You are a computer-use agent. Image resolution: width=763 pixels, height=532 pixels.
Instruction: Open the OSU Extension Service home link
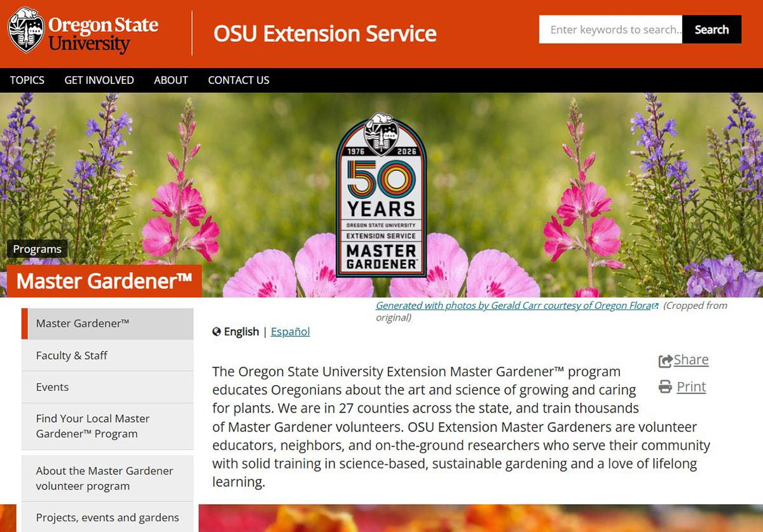pyautogui.click(x=325, y=33)
